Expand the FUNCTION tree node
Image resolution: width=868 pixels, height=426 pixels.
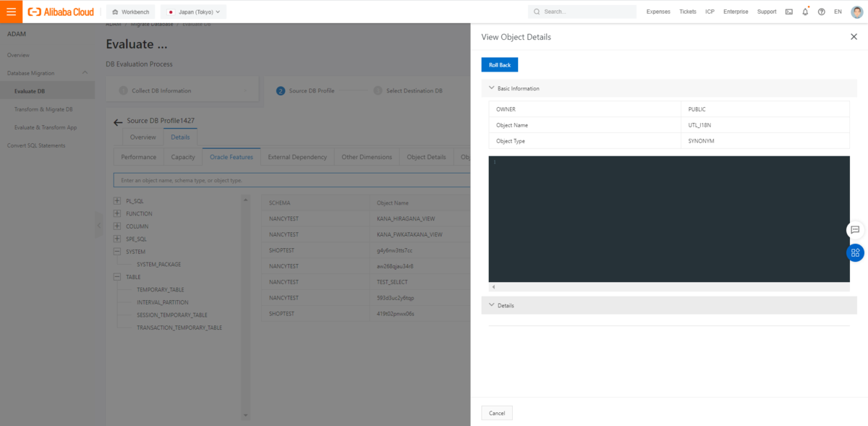117,214
